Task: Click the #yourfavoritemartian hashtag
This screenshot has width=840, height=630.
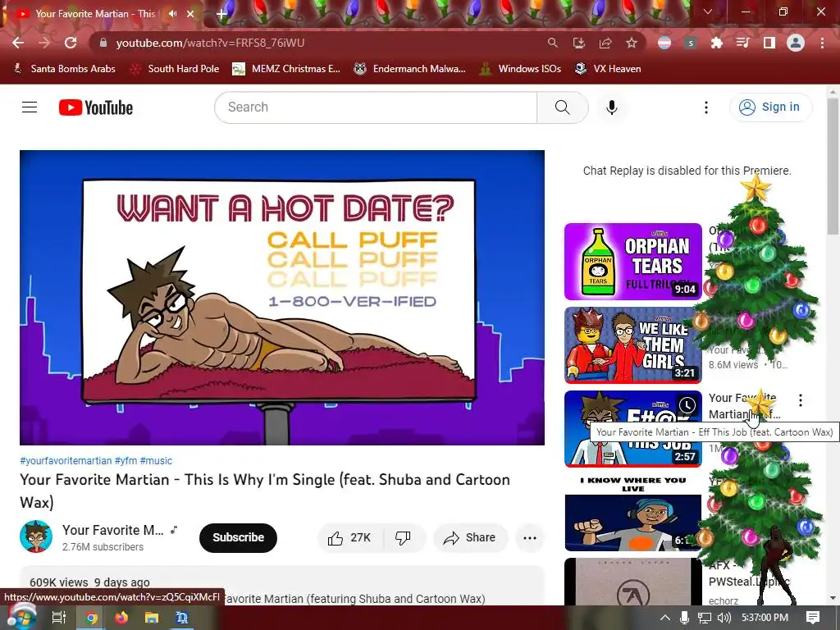Action: tap(66, 461)
